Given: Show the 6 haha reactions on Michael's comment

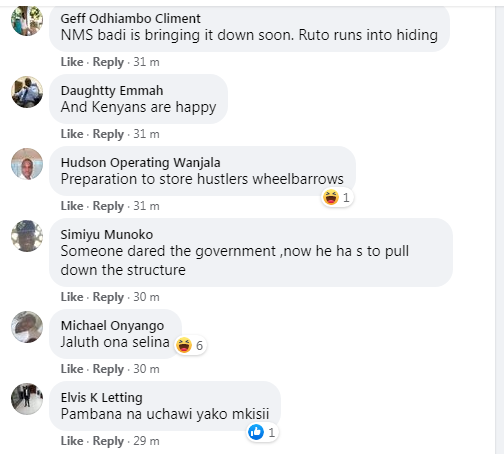Looking at the screenshot, I should point(190,345).
